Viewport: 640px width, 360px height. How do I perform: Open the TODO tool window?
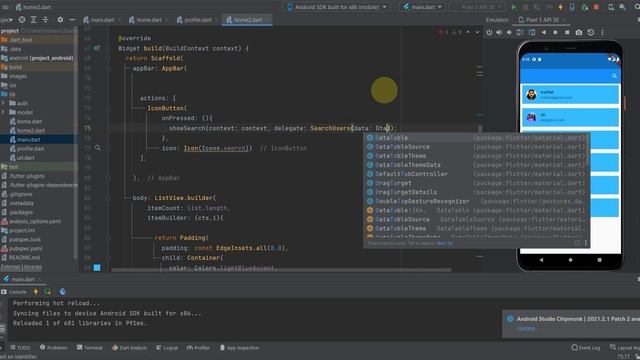[x=20, y=348]
